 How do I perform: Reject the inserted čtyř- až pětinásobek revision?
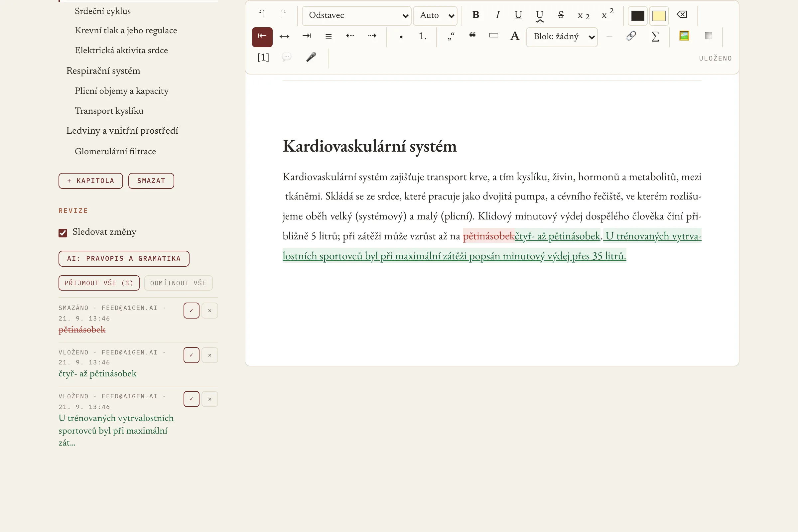point(210,355)
